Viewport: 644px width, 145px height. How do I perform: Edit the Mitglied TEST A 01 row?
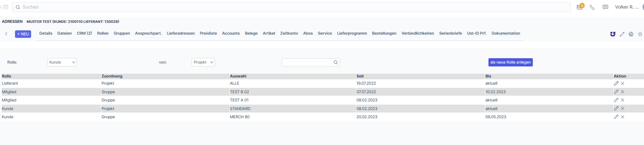click(x=616, y=100)
